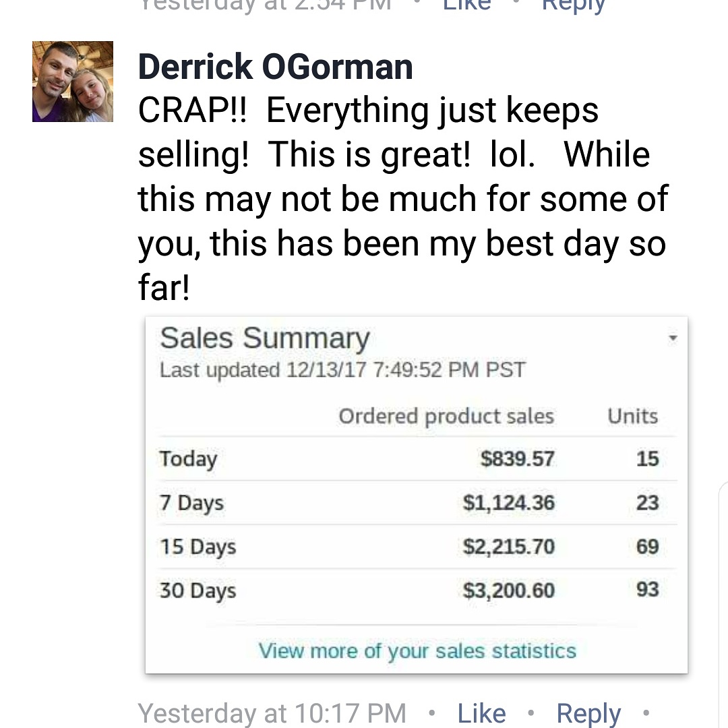Click the Last updated timestamp text
Viewport: 728px width, 728px height.
tap(342, 370)
